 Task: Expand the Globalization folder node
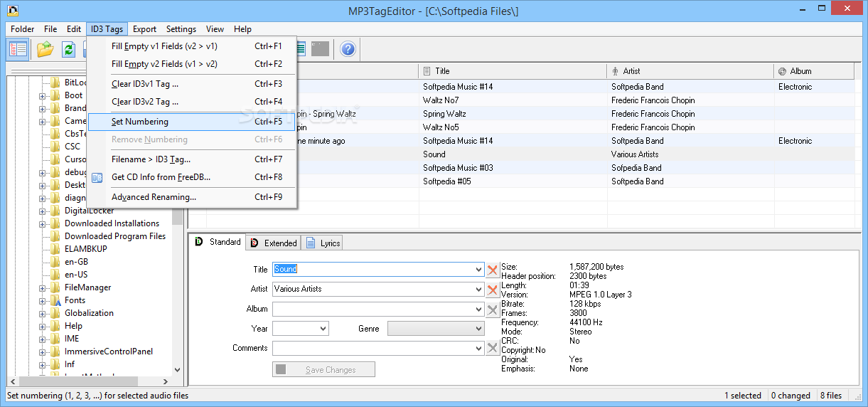[x=42, y=314]
